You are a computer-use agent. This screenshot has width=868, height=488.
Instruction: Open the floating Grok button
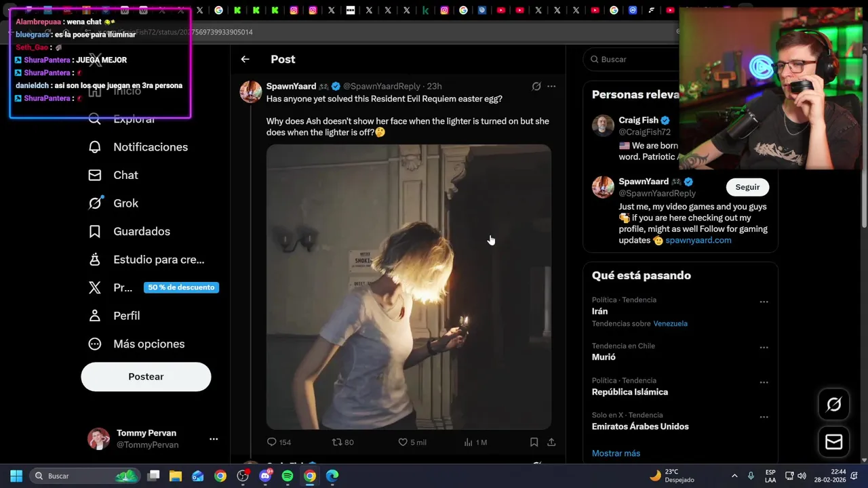tap(834, 405)
